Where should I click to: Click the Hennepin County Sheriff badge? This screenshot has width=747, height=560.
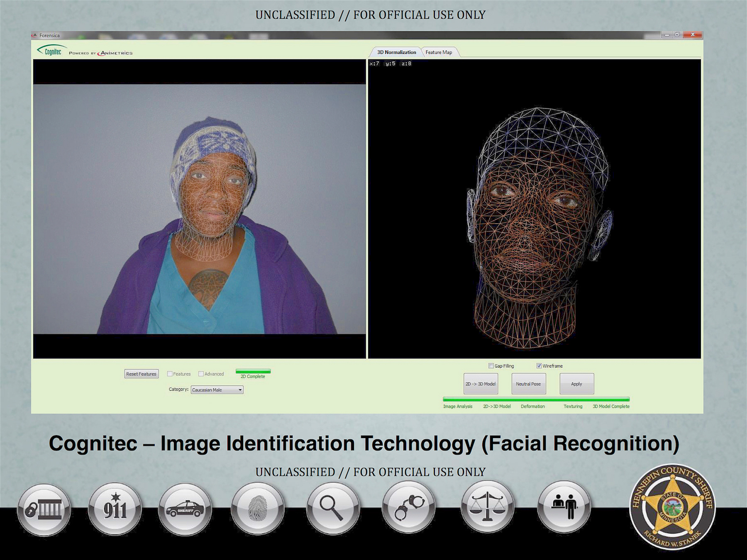point(672,507)
